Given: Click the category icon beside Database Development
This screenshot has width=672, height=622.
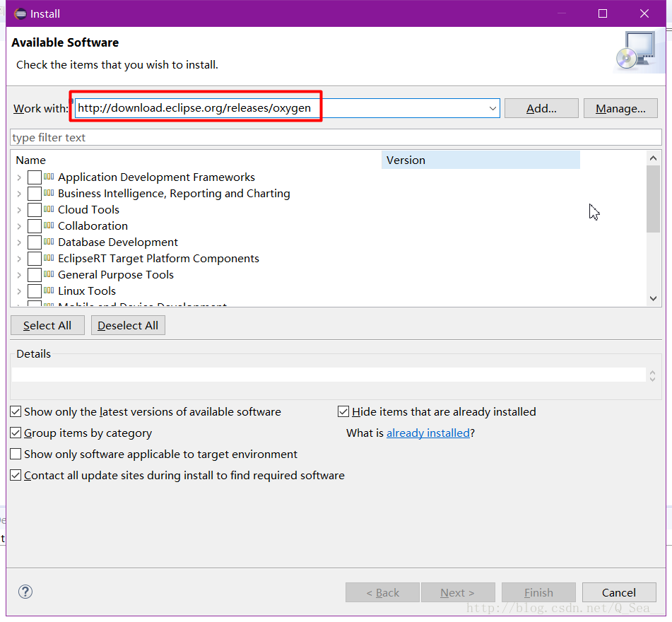Looking at the screenshot, I should pos(49,242).
